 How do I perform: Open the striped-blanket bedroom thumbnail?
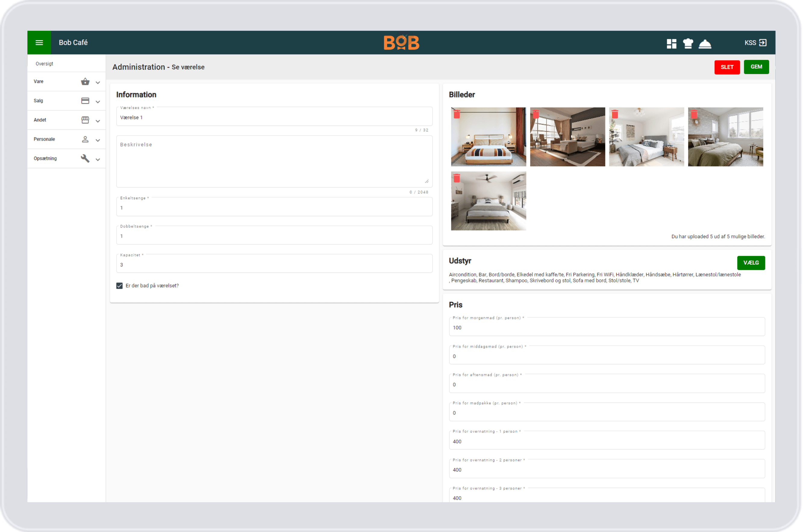point(488,137)
